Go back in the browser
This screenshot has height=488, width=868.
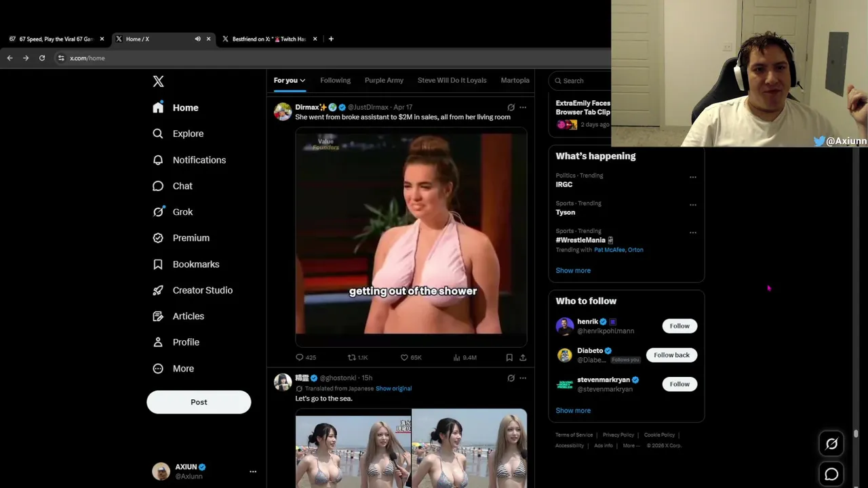tap(9, 58)
